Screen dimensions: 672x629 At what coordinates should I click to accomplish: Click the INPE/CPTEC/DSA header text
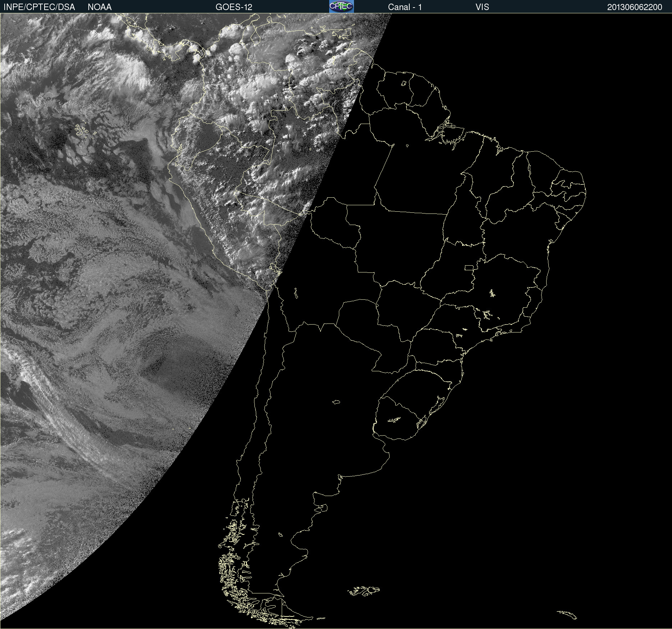click(39, 7)
